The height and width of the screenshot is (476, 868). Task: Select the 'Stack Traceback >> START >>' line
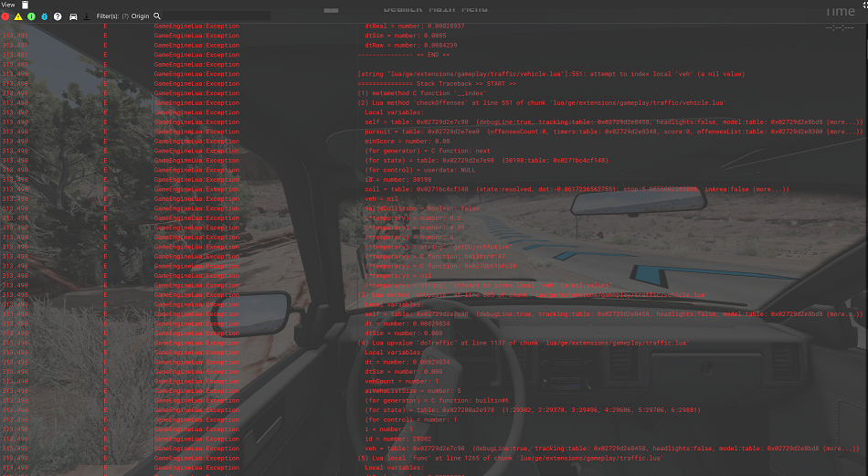point(437,83)
